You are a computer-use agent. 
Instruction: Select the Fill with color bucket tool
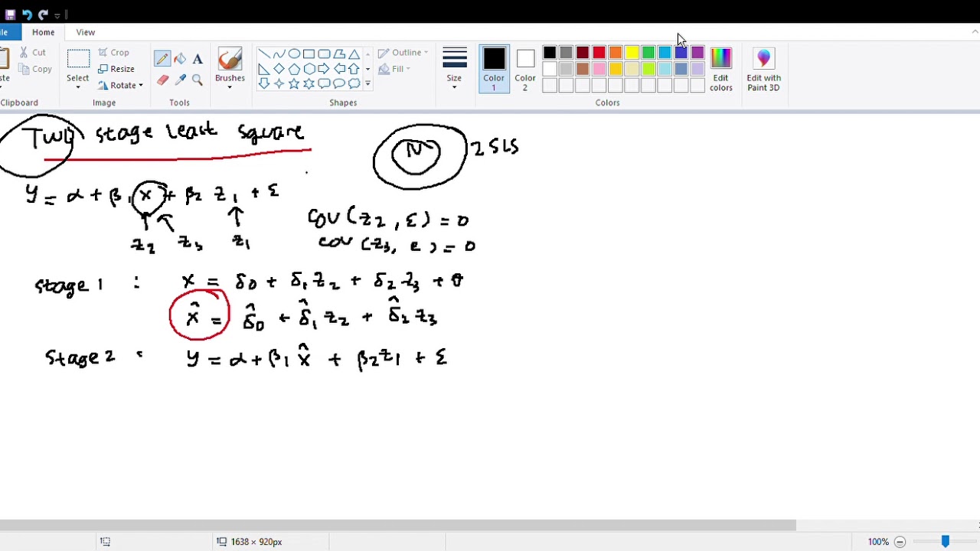click(180, 59)
